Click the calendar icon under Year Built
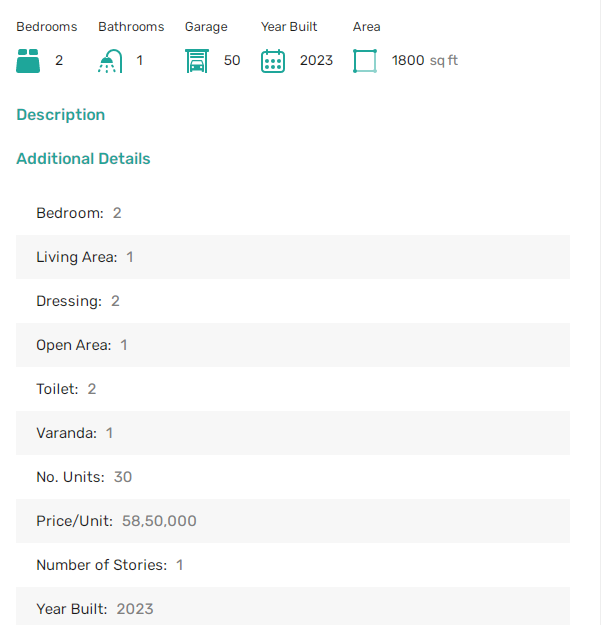The width and height of the screenshot is (601, 625). coord(273,61)
